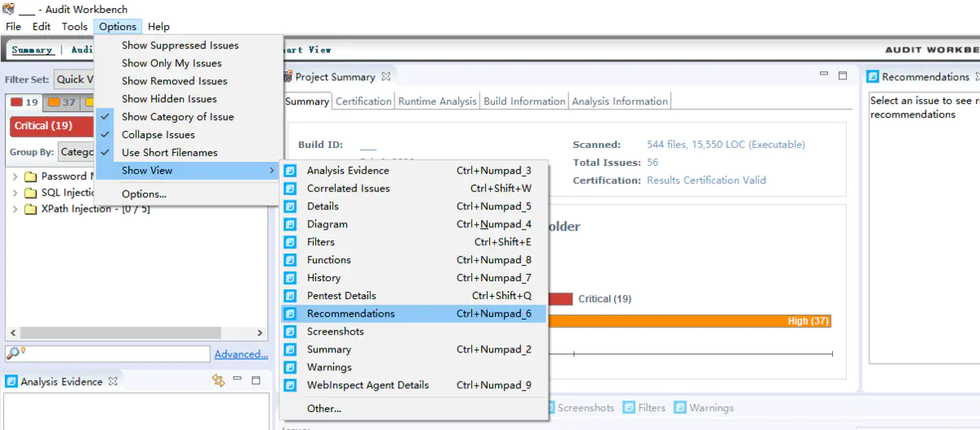The image size is (980, 430).
Task: Click the SQL Injection folder icon
Action: coord(31,193)
